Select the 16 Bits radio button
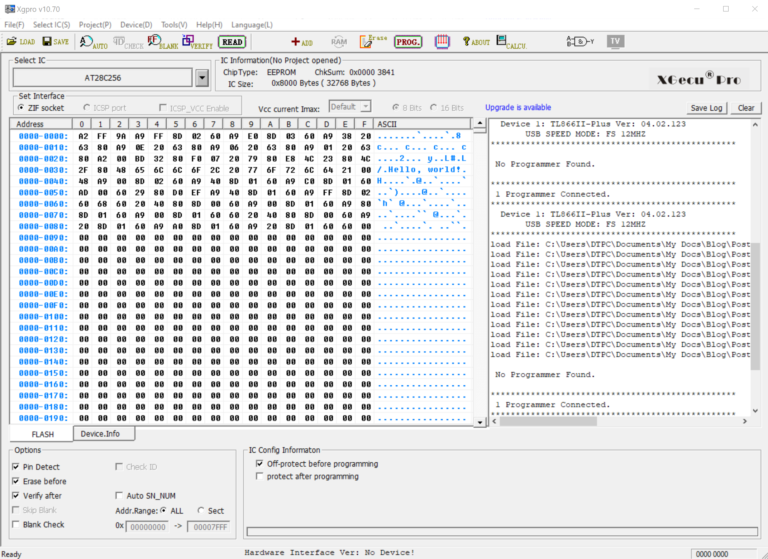The width and height of the screenshot is (768, 559). [433, 107]
